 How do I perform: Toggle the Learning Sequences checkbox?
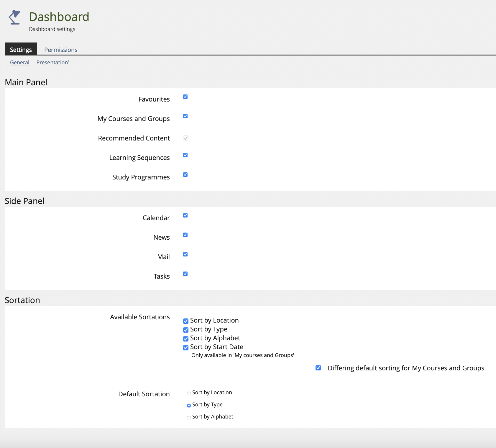185,155
